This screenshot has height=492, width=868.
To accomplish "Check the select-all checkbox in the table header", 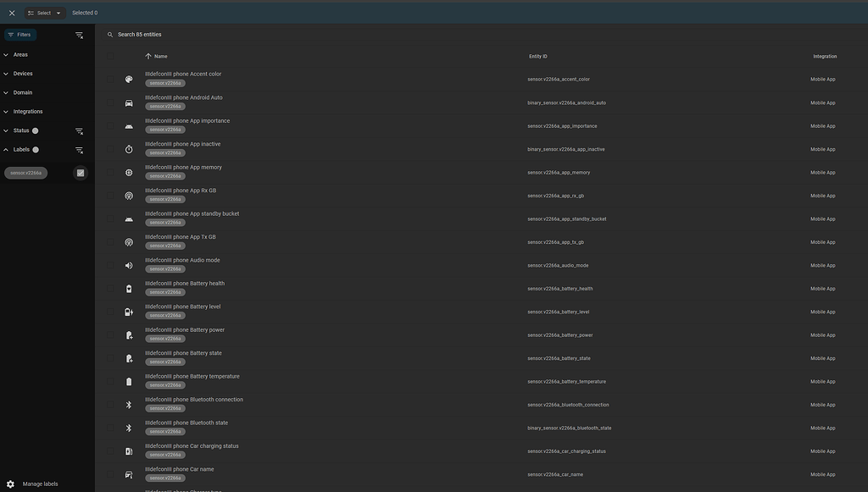I will point(110,54).
